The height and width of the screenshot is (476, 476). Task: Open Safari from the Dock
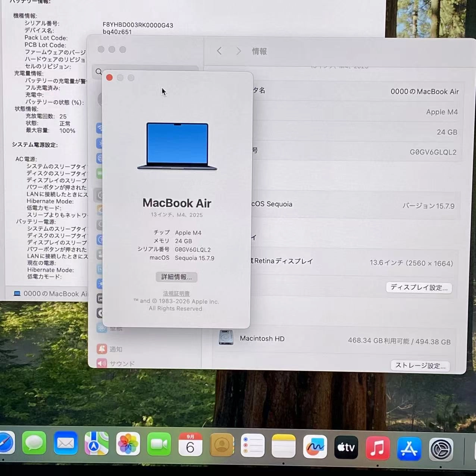[6, 443]
